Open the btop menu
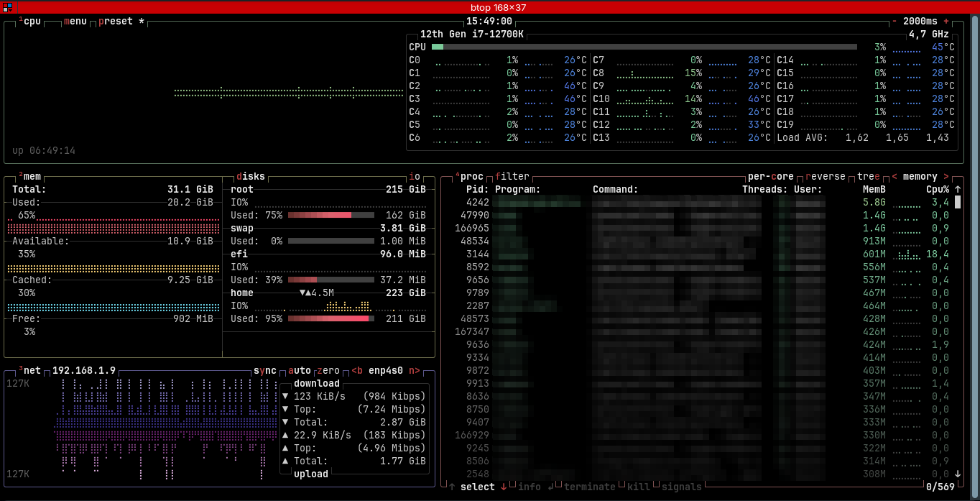The image size is (980, 501). coord(75,22)
